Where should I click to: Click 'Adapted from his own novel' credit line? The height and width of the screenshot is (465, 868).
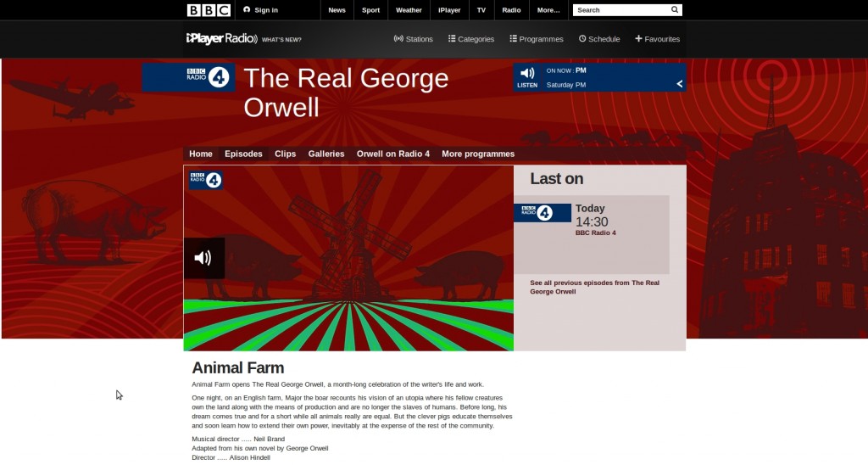click(259, 448)
